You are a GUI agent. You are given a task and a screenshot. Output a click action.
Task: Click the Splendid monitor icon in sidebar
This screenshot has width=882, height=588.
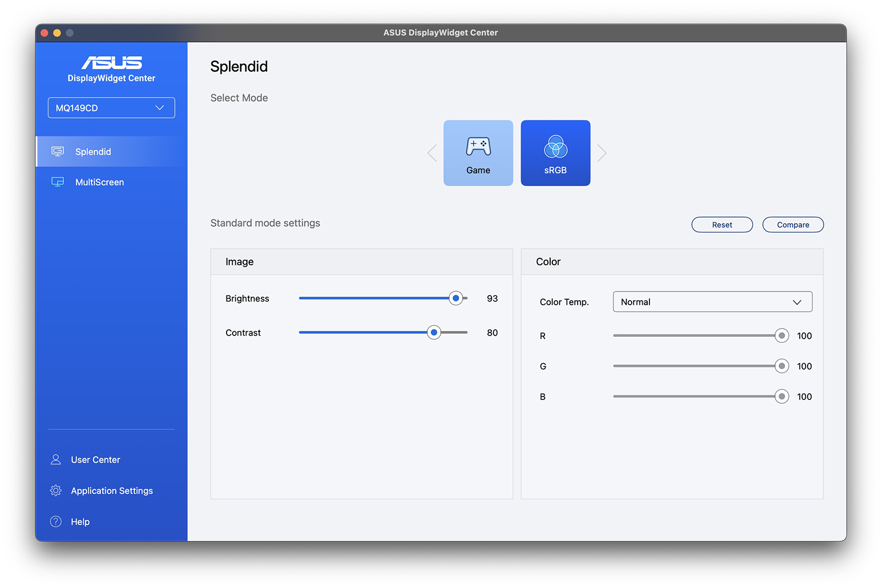coord(57,152)
